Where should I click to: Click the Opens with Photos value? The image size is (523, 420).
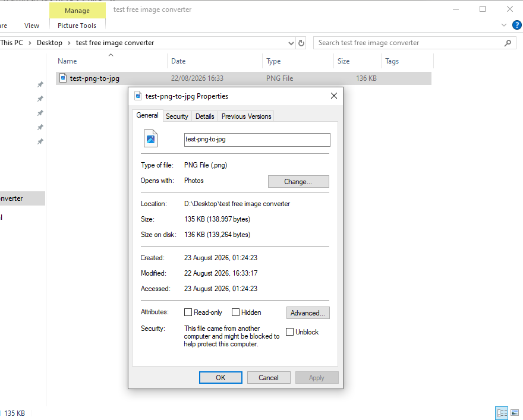194,181
